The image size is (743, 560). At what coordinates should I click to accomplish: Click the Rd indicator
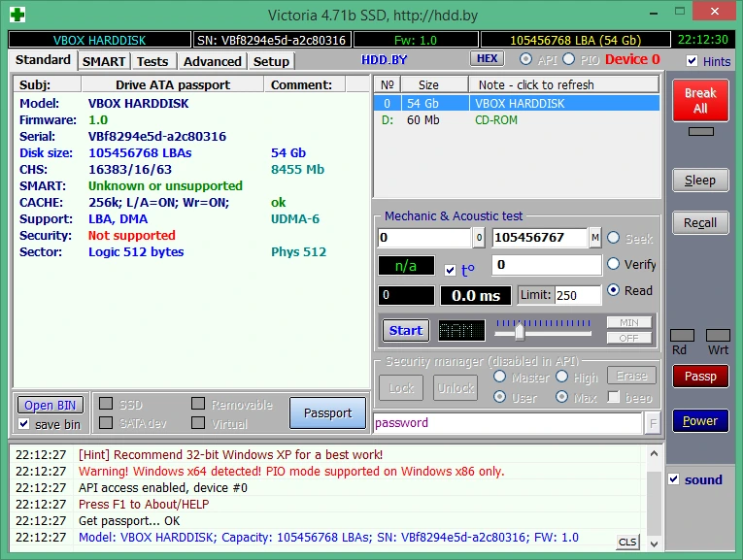click(x=683, y=336)
